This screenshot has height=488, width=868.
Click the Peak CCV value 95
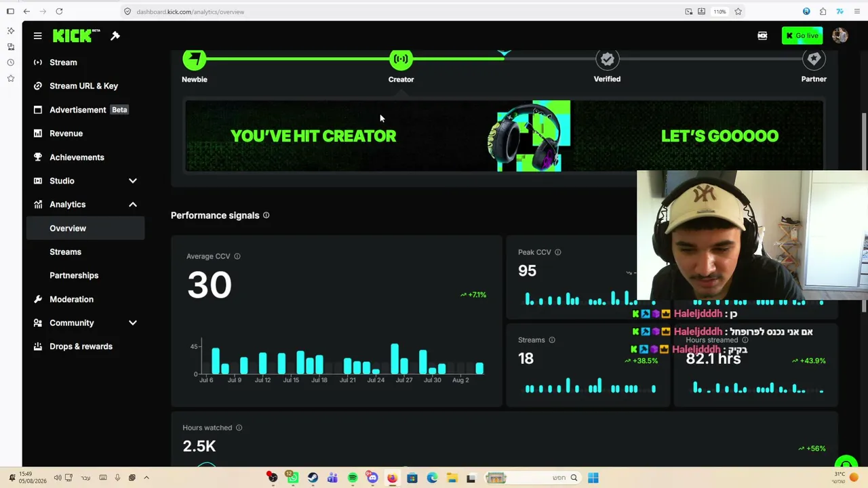tap(527, 271)
